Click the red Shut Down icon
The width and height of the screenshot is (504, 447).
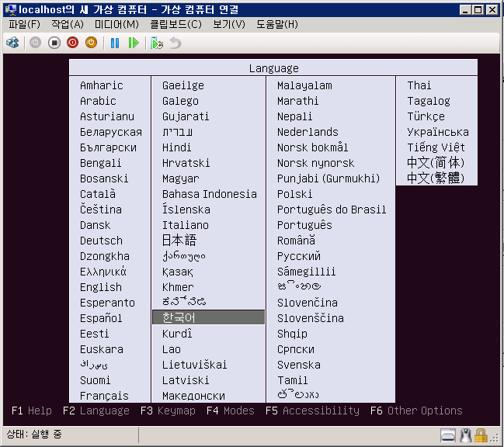(72, 43)
